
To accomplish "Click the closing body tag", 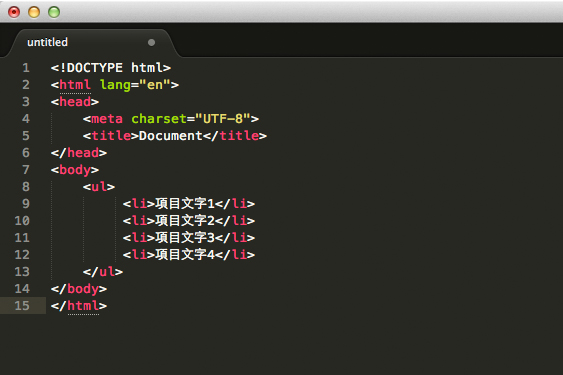I will point(79,289).
